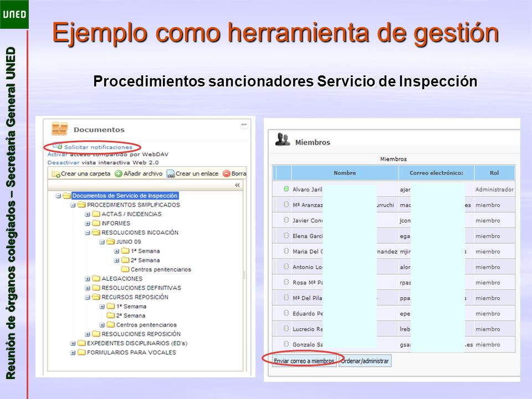Image resolution: width=532 pixels, height=399 pixels.
Task: Select 2ª Semana under RECURSOS REPOSICIÓN
Action: tap(131, 315)
